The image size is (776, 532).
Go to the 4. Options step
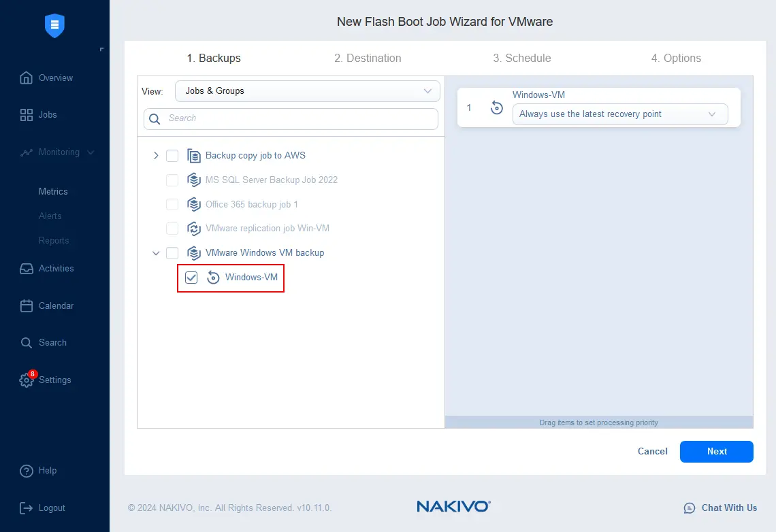click(676, 59)
